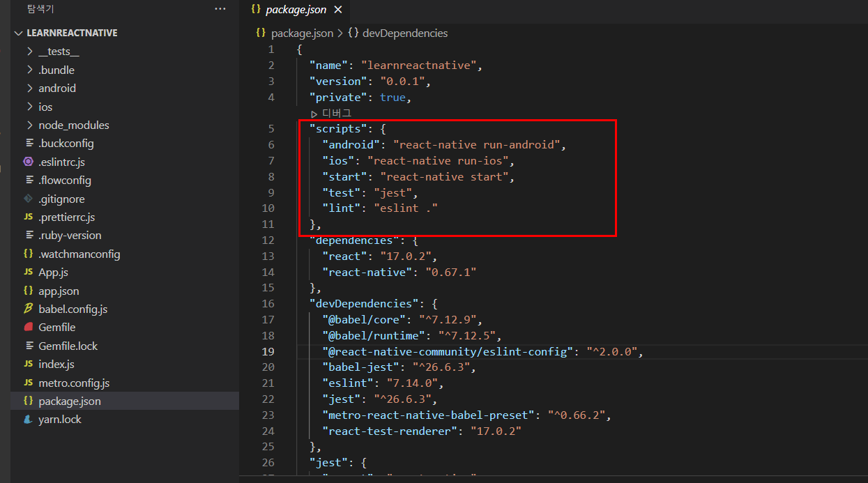This screenshot has width=868, height=483.
Task: Click the lines icon beside .ruby-version
Action: tap(29, 236)
